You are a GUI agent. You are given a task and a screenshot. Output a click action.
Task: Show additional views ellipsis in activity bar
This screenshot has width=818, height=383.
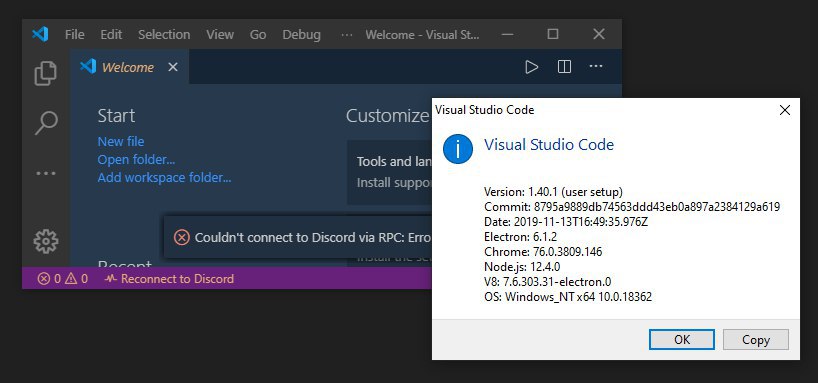[45, 173]
